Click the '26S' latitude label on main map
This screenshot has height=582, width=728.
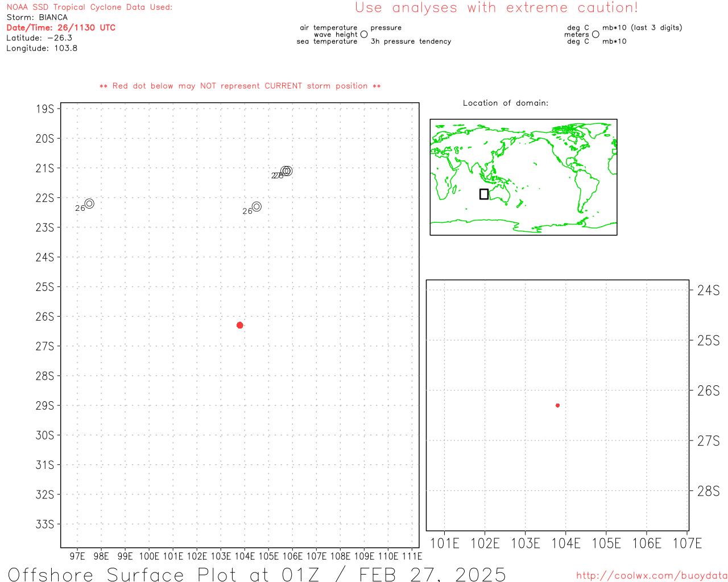click(x=45, y=317)
